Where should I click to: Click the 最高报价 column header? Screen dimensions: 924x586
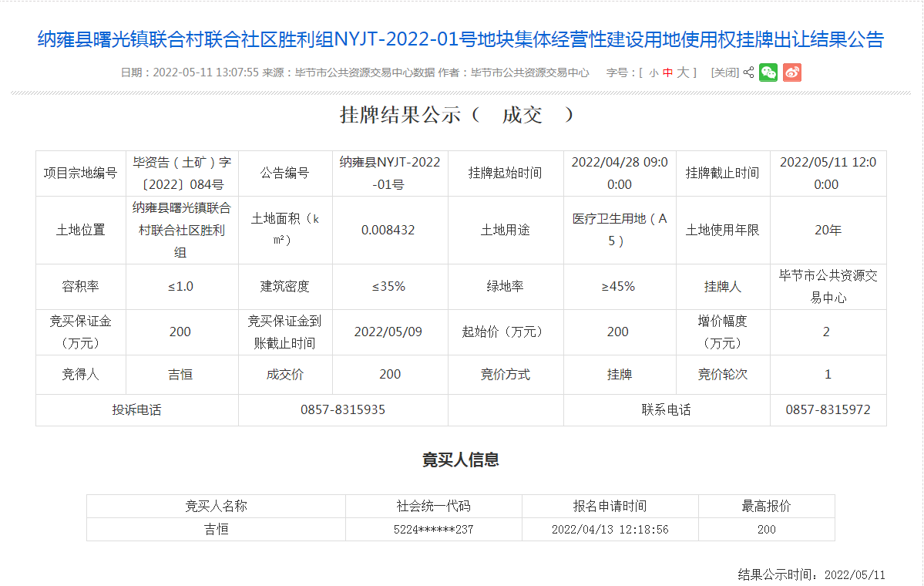[766, 507]
